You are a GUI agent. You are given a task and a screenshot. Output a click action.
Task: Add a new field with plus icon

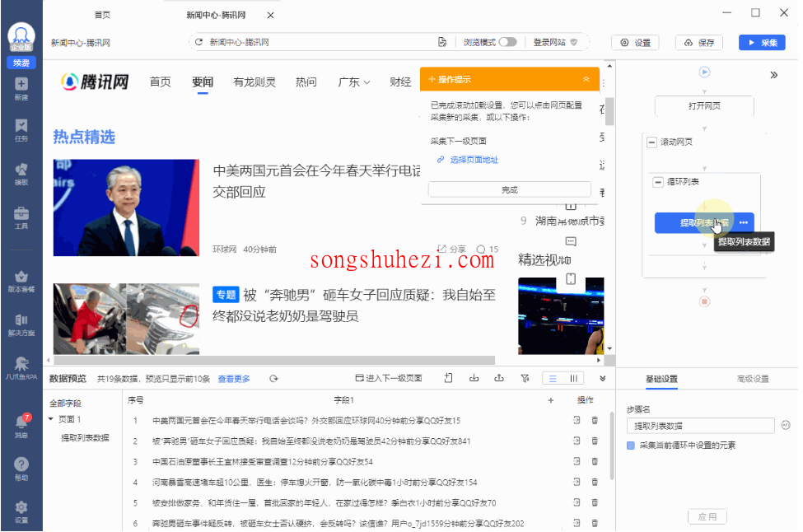(550, 400)
